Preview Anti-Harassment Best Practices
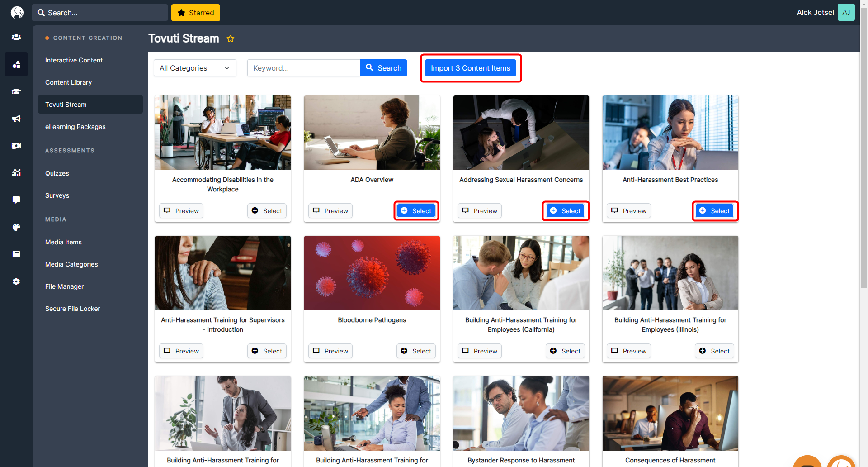The width and height of the screenshot is (868, 467). click(628, 211)
